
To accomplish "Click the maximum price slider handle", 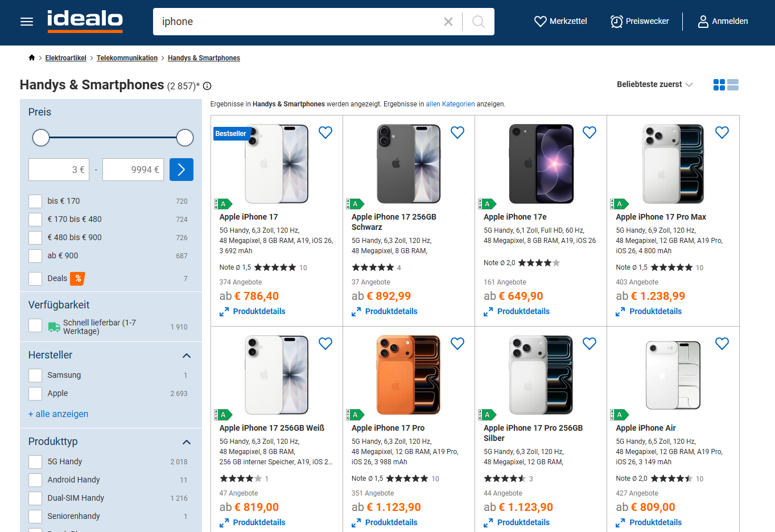I will pos(185,138).
